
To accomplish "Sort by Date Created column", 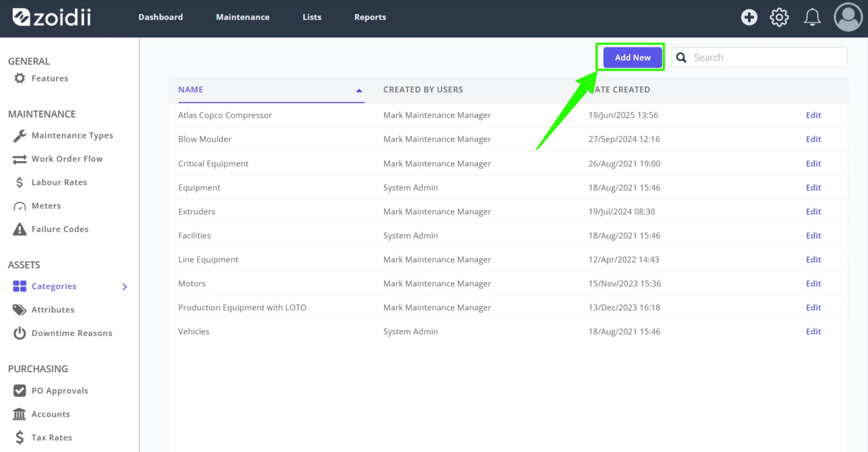I will (620, 90).
